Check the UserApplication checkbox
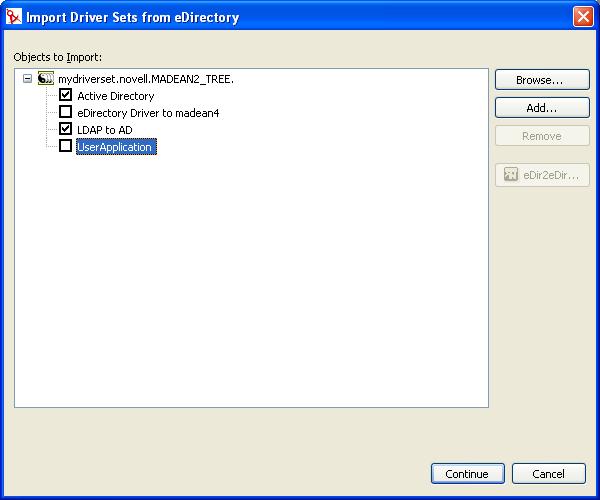The width and height of the screenshot is (600, 500). click(65, 145)
